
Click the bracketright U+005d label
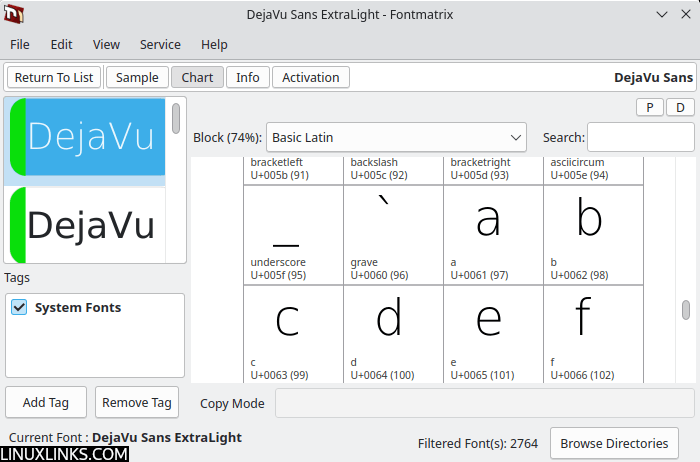point(480,169)
